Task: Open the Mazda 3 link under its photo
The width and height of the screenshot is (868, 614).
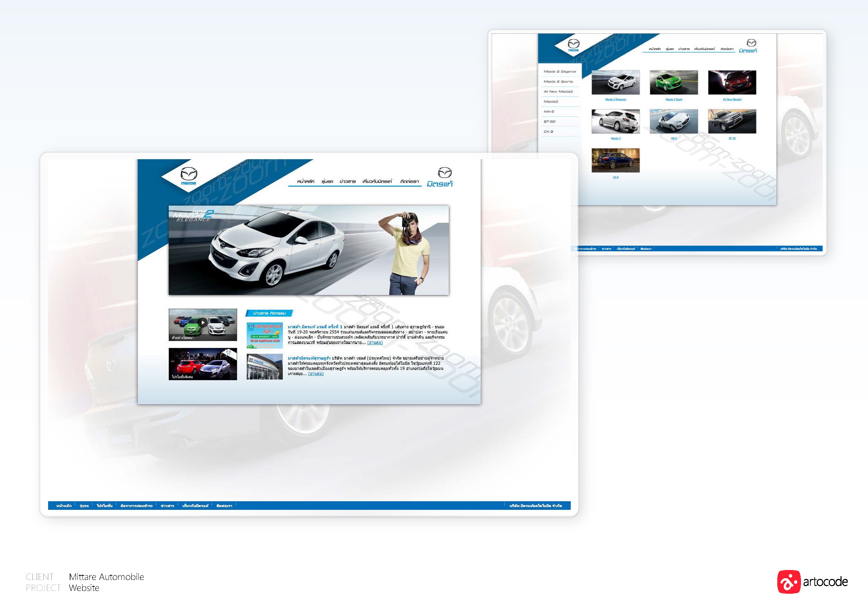Action: click(x=615, y=139)
